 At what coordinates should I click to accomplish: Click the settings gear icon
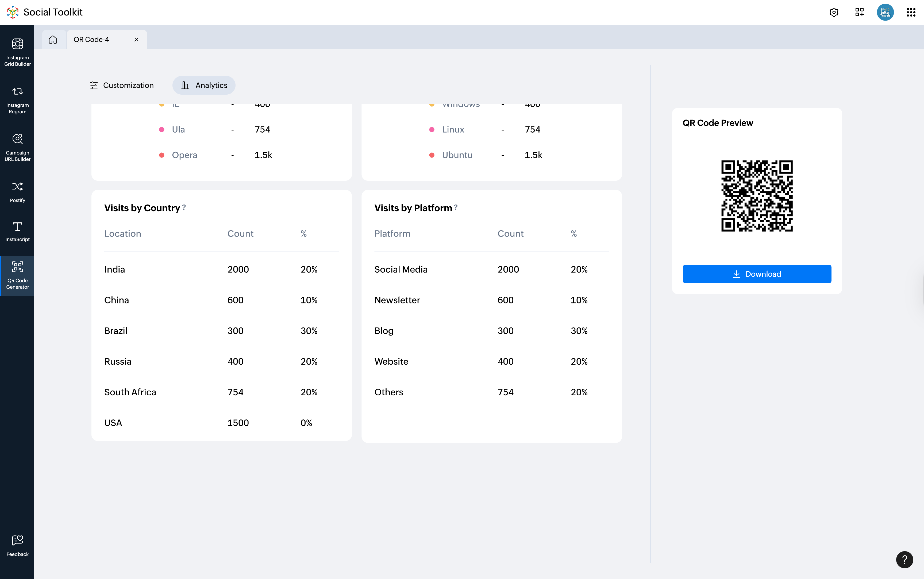834,12
